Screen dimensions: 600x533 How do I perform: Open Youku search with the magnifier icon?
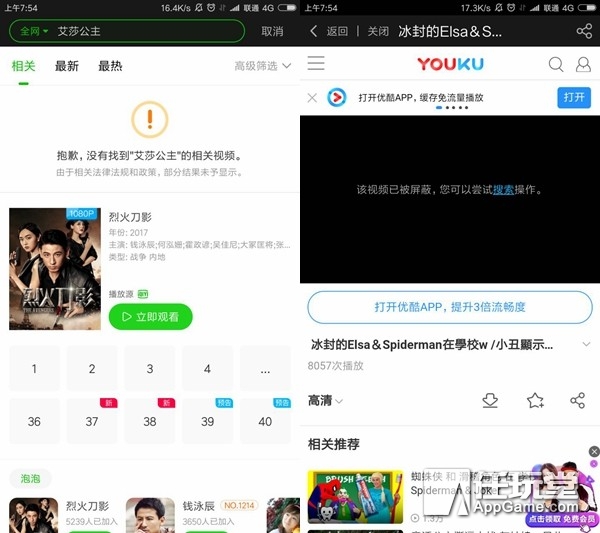click(x=556, y=64)
